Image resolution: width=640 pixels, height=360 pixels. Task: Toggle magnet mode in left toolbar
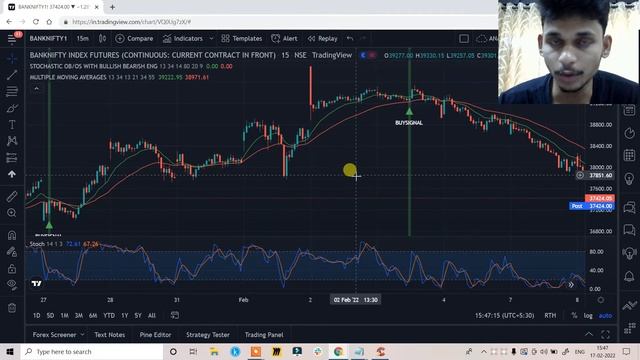(12, 235)
